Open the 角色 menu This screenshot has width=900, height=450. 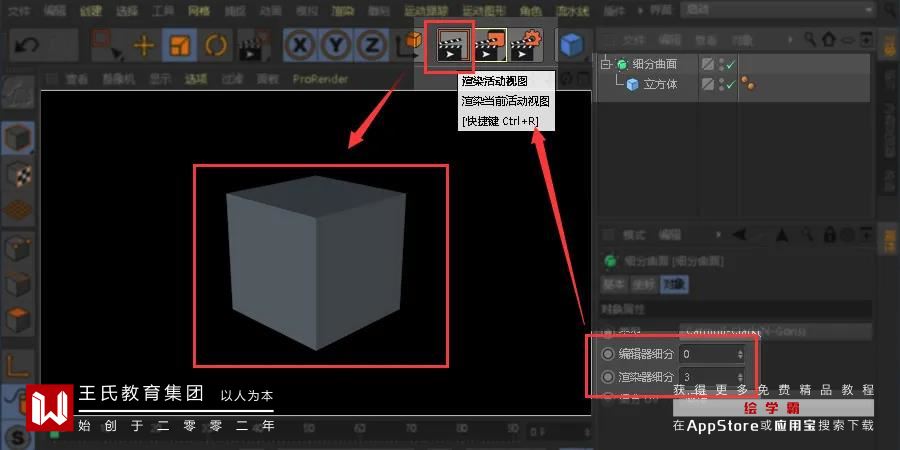[x=530, y=10]
